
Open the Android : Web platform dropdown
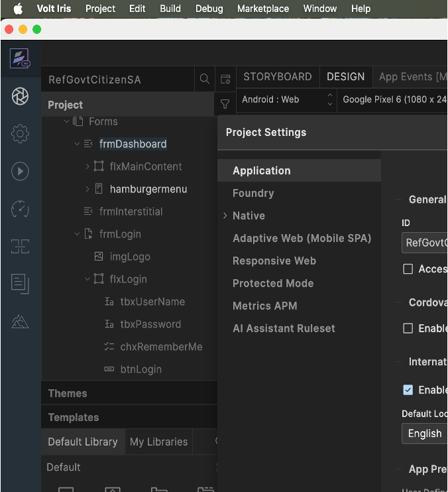point(286,99)
